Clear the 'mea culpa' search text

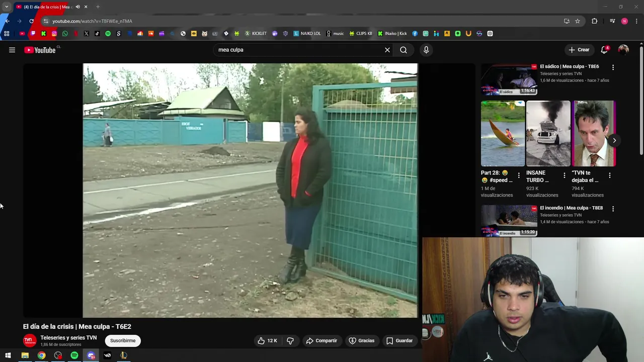click(x=387, y=50)
